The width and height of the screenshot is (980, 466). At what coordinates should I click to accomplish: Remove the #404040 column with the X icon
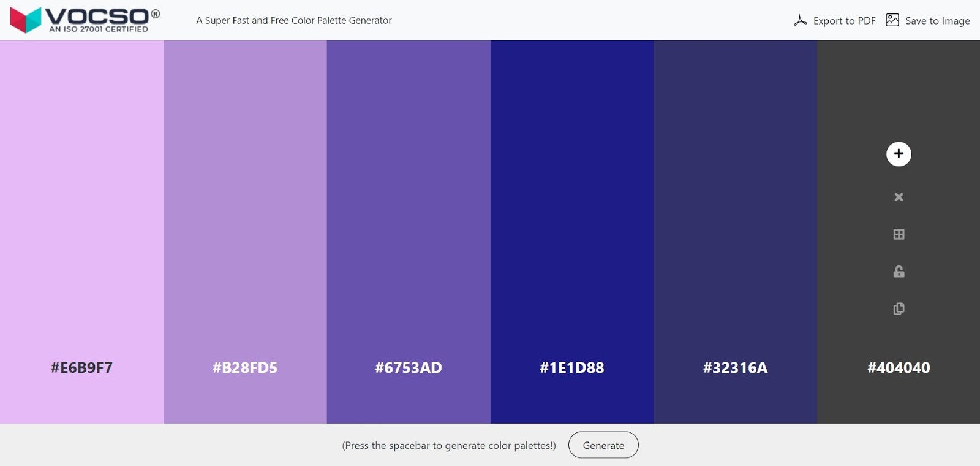click(898, 197)
